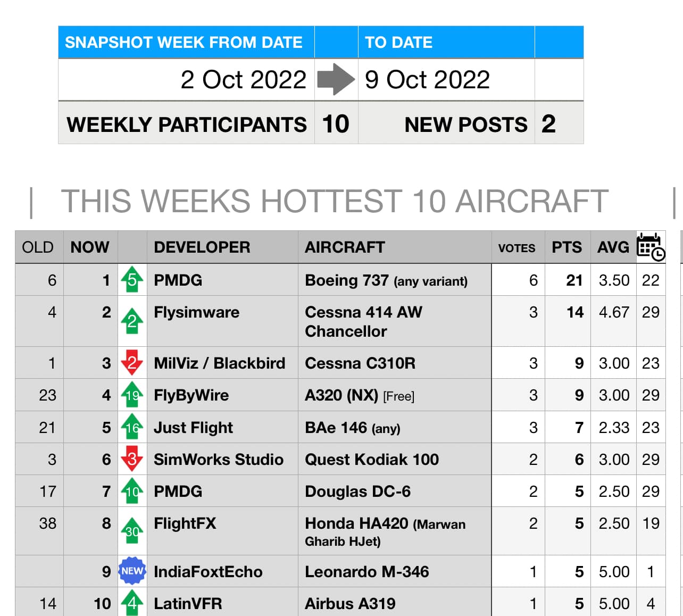The width and height of the screenshot is (683, 616).
Task: Click the old rank 23 for FlyByWire
Action: 47,395
